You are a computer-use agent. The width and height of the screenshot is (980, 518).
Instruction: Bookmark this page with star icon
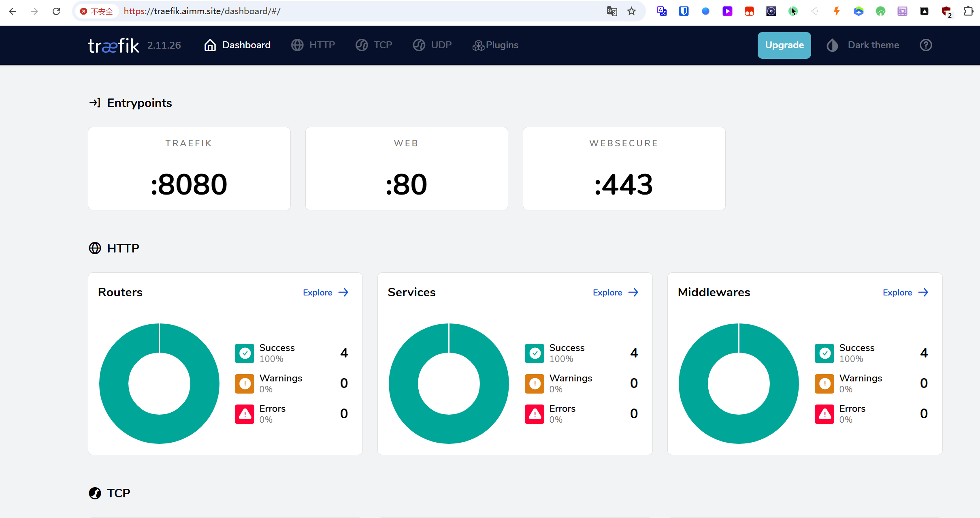click(631, 11)
